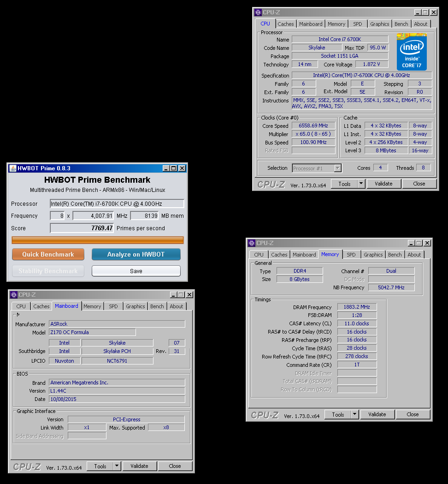Open Graphics tab in top-right CPU-Z window
The height and width of the screenshot is (484, 448).
click(379, 24)
